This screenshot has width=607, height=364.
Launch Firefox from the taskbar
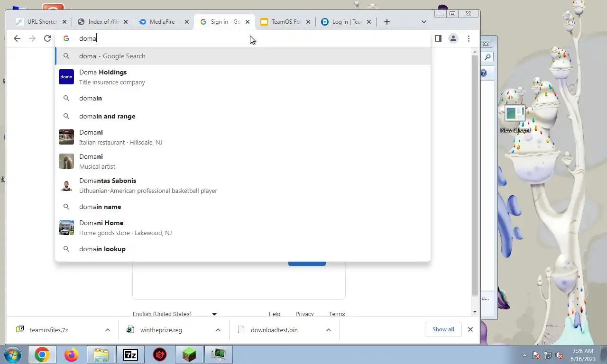pos(72,355)
